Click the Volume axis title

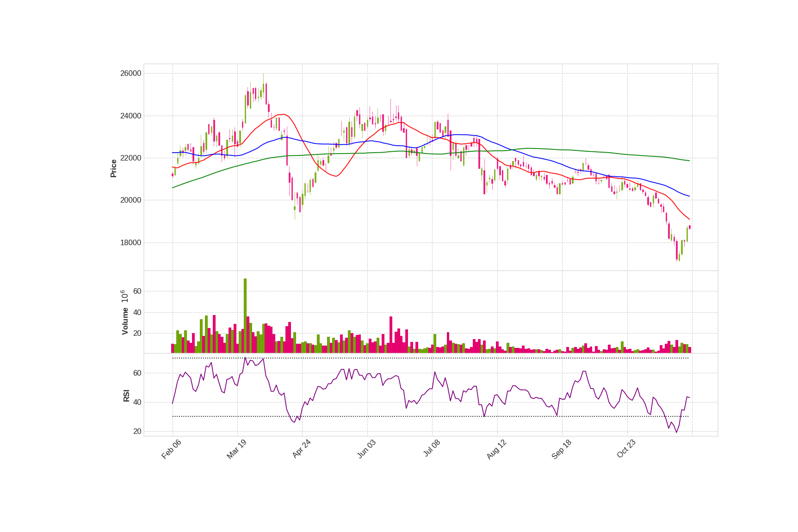(x=125, y=322)
